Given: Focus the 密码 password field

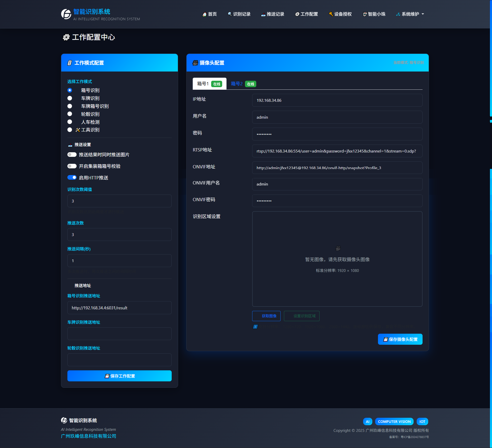Looking at the screenshot, I should [337, 134].
